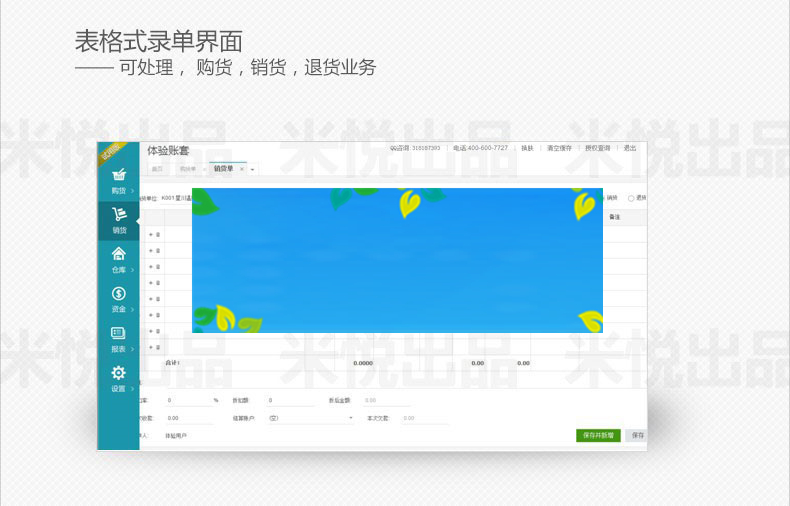The width and height of the screenshot is (790, 506).
Task: Click the 退出 logout link
Action: (630, 148)
